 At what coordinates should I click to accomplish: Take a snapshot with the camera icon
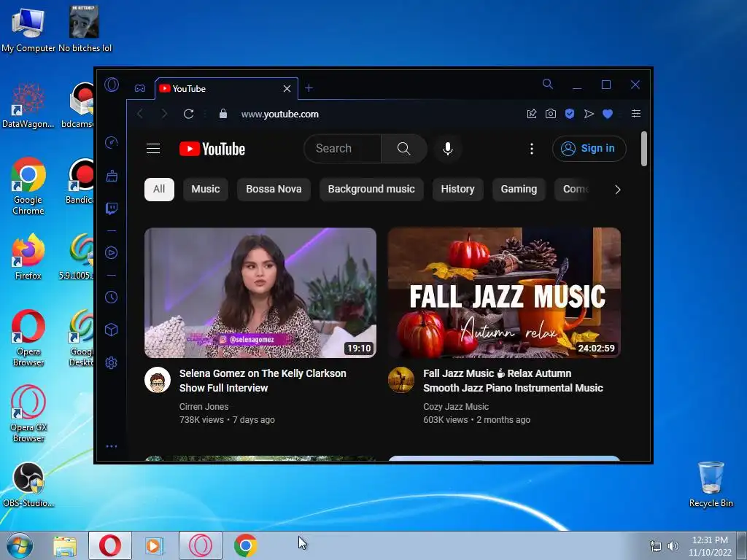[x=550, y=114]
